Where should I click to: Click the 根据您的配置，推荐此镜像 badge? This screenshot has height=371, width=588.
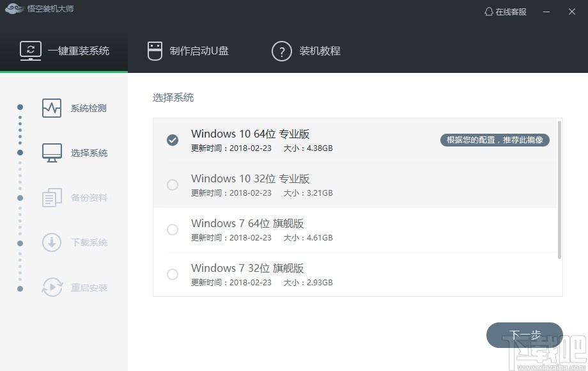495,140
